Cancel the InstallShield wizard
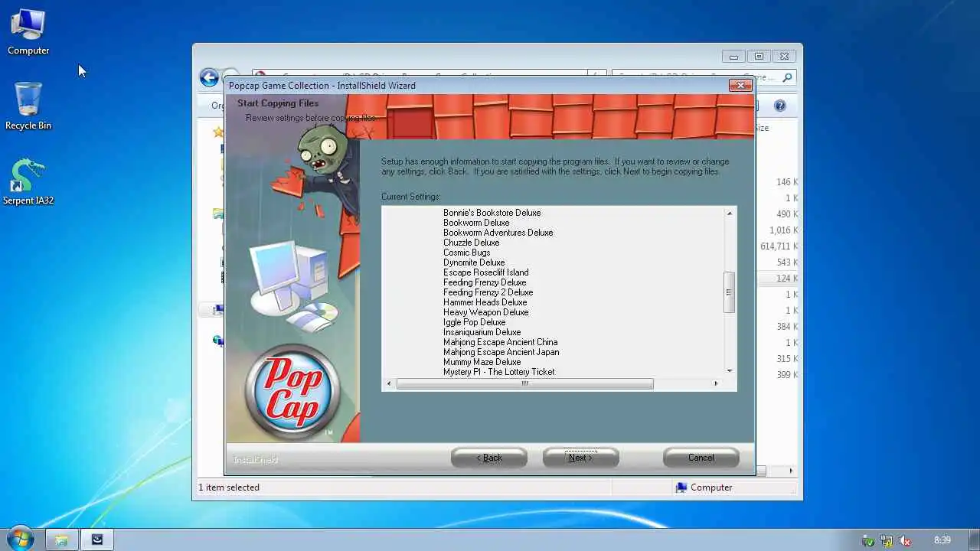The image size is (980, 551). coord(701,458)
